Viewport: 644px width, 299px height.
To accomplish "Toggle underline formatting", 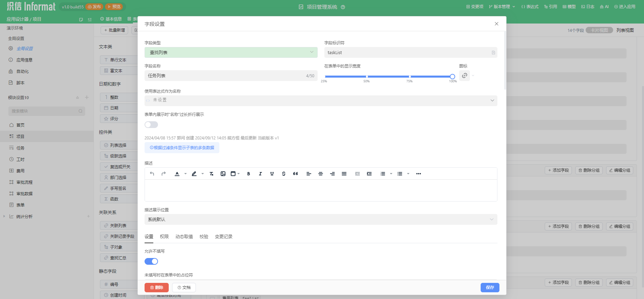I will coord(272,174).
